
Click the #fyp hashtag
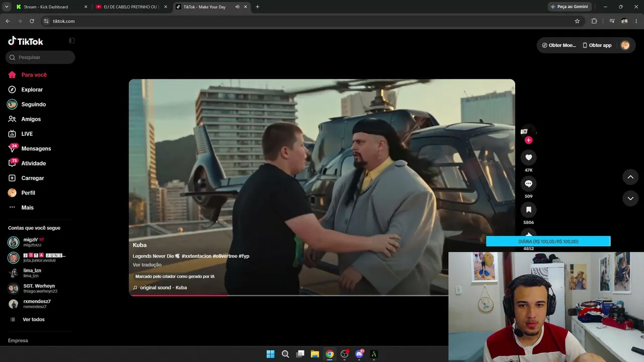[244, 256]
